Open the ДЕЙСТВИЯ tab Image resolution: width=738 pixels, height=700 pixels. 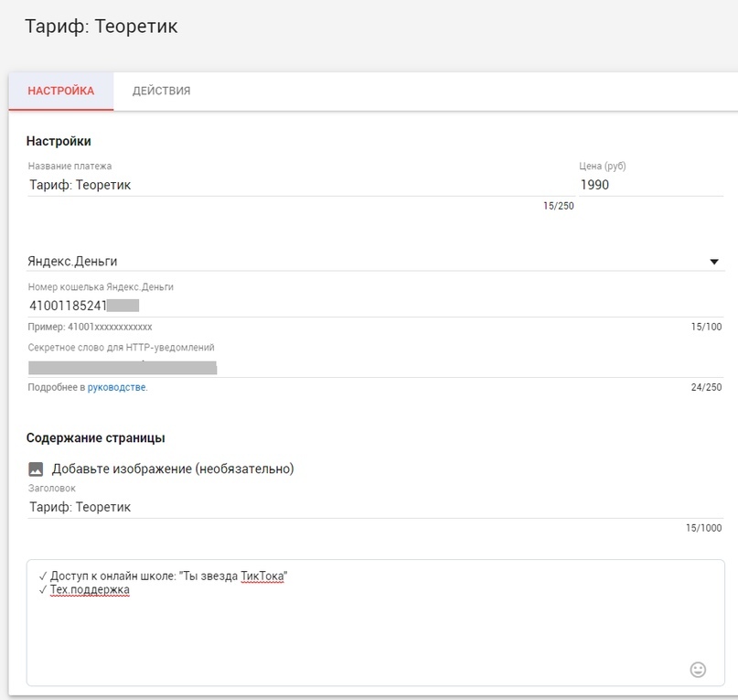[x=161, y=92]
